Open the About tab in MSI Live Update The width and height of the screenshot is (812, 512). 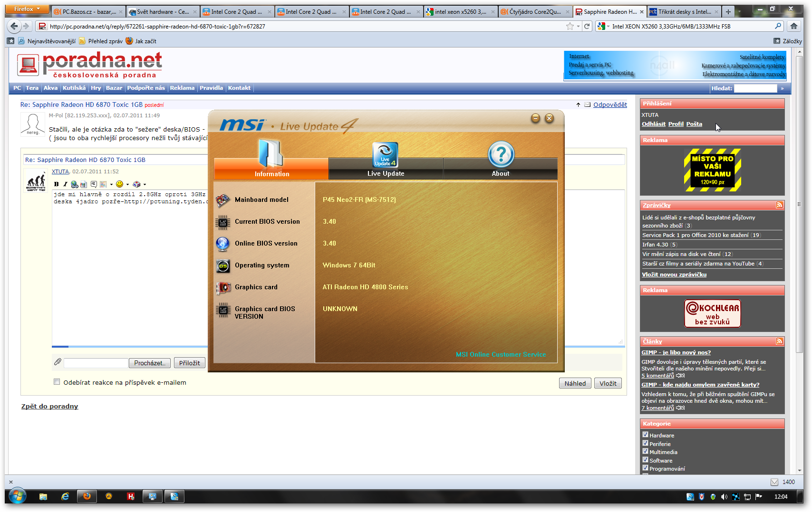[500, 169]
